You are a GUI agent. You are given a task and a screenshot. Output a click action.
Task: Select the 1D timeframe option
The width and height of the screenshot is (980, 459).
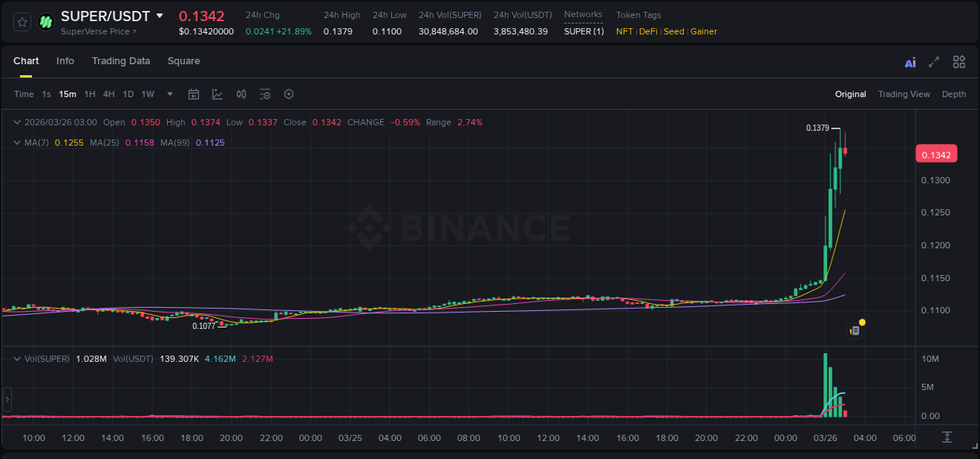point(128,94)
